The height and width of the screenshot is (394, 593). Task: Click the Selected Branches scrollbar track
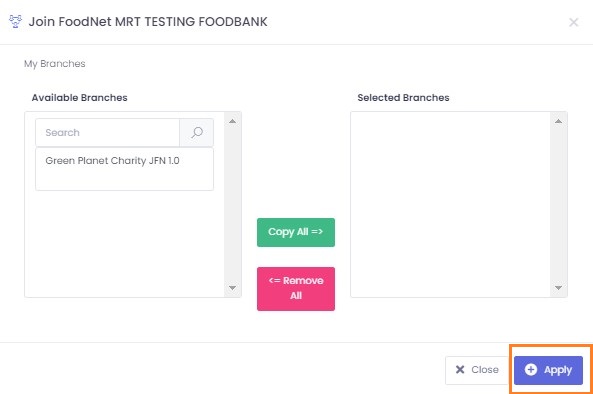(x=558, y=205)
